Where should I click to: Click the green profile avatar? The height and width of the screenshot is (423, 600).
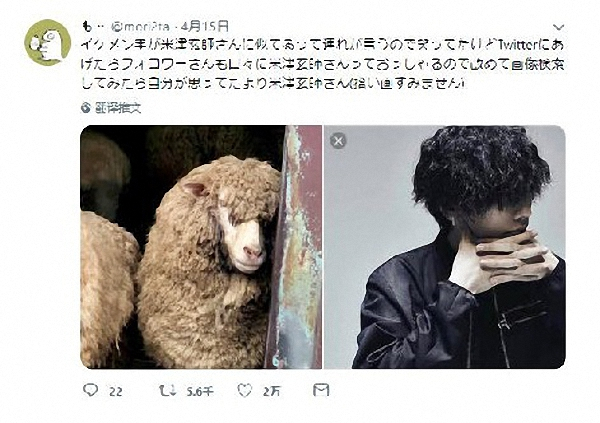tap(47, 42)
